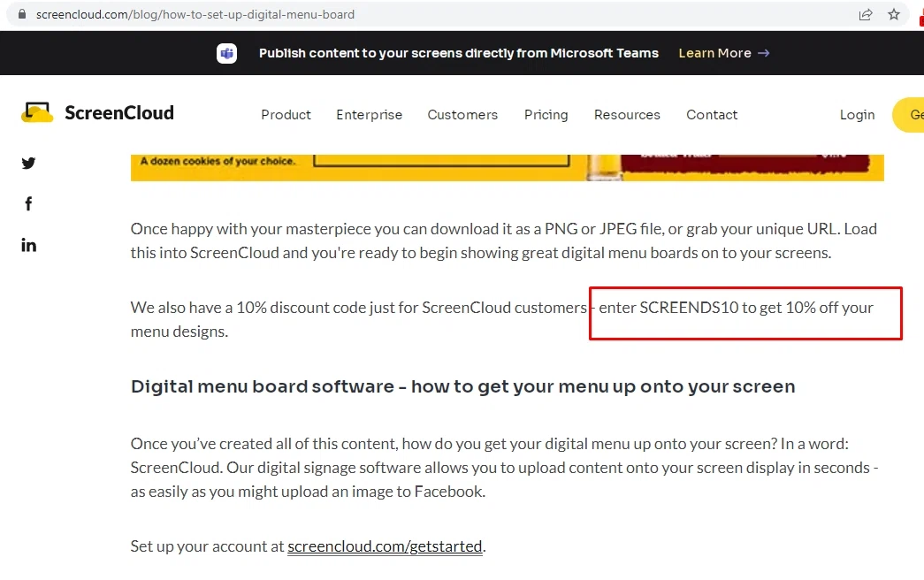Image resolution: width=924 pixels, height=580 pixels.
Task: Click the yellow menu board image
Action: 508,167
